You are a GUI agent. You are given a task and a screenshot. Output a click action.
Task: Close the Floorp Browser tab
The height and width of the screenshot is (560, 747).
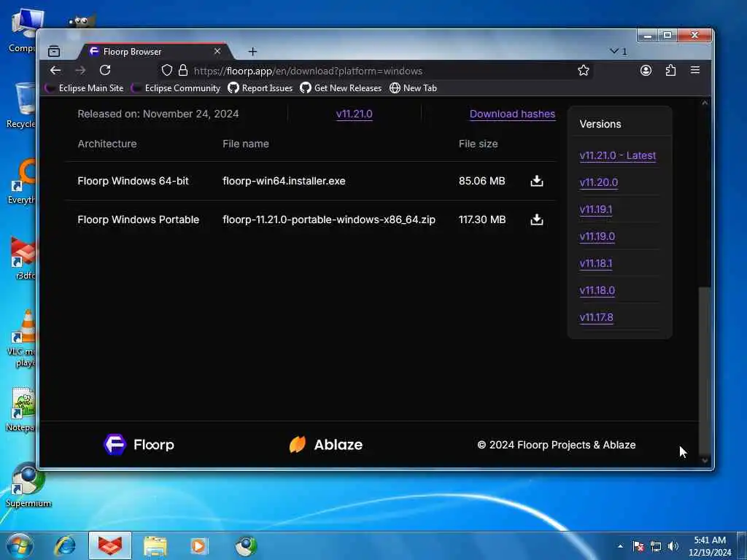[217, 51]
